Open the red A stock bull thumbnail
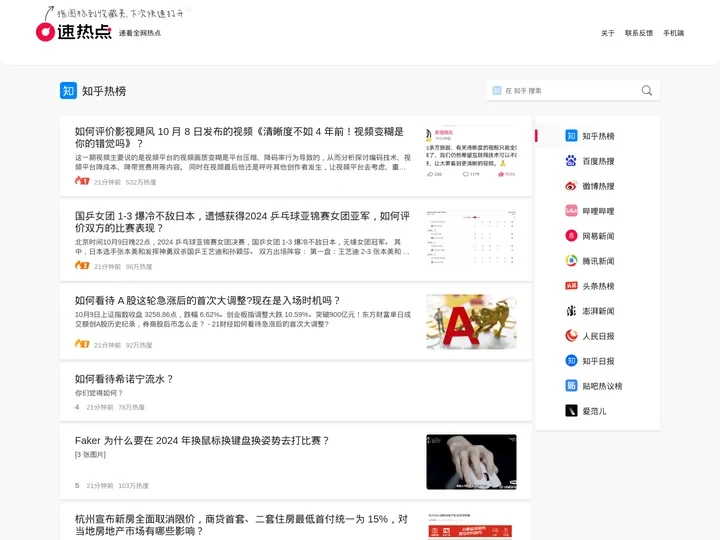Image resolution: width=720 pixels, height=540 pixels. pyautogui.click(x=472, y=322)
